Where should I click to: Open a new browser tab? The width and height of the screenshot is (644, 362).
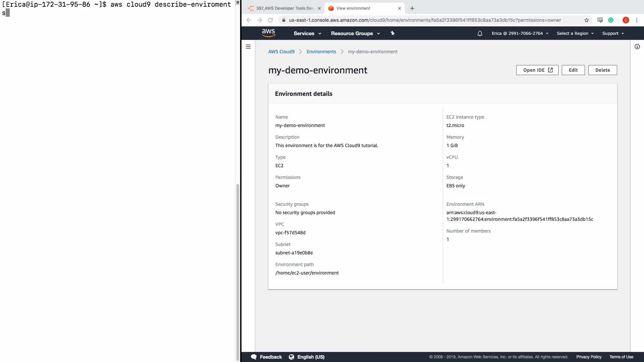412,8
